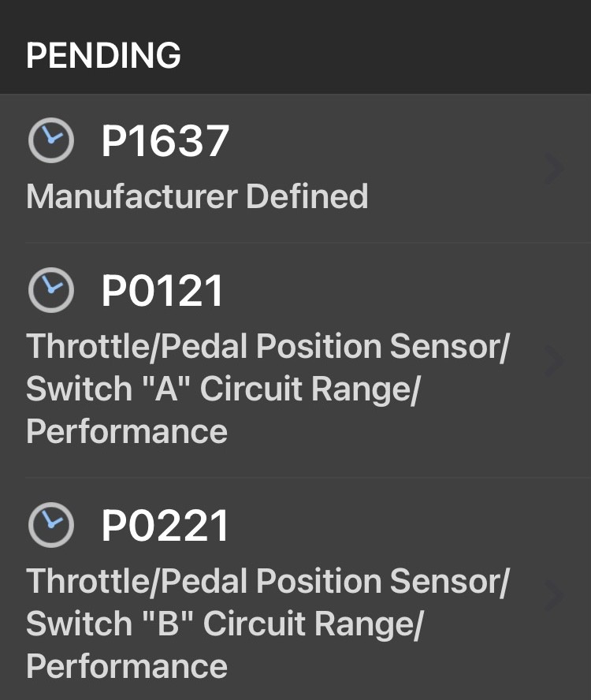The image size is (591, 700).
Task: Click the 'Switch "B" Circuit Range/' line
Action: tap(225, 624)
